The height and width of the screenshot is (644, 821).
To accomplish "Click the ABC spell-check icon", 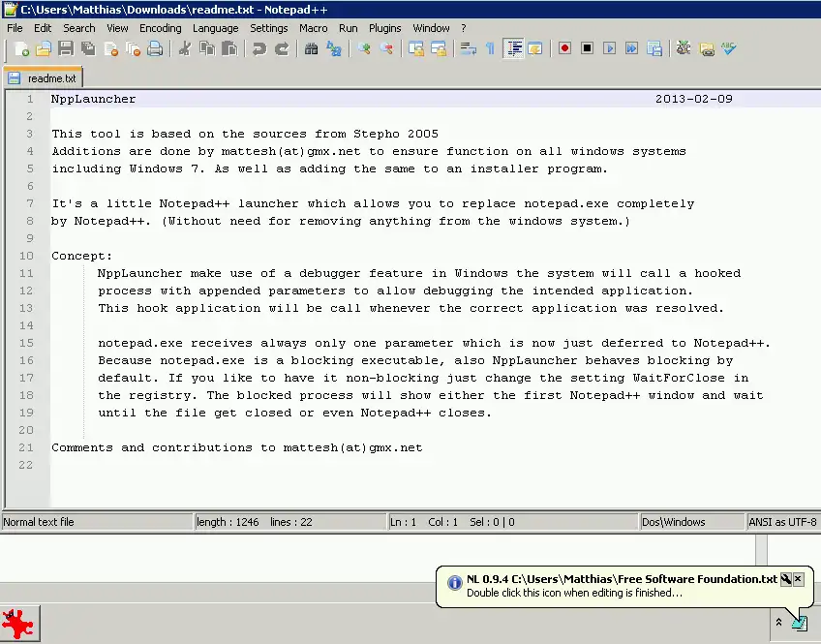I will click(729, 48).
